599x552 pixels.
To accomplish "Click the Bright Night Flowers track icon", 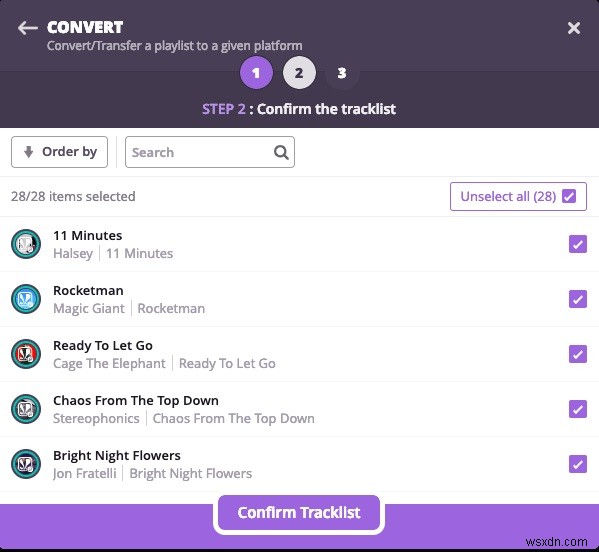I will (x=26, y=464).
